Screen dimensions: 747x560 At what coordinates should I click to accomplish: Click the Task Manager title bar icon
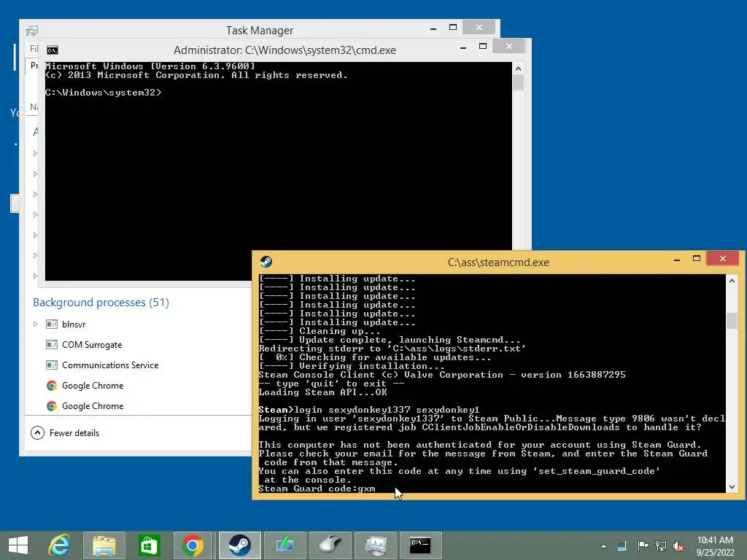click(32, 31)
